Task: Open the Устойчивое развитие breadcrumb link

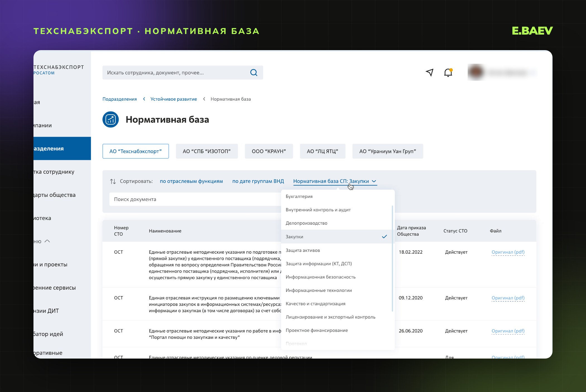Action: coord(174,99)
